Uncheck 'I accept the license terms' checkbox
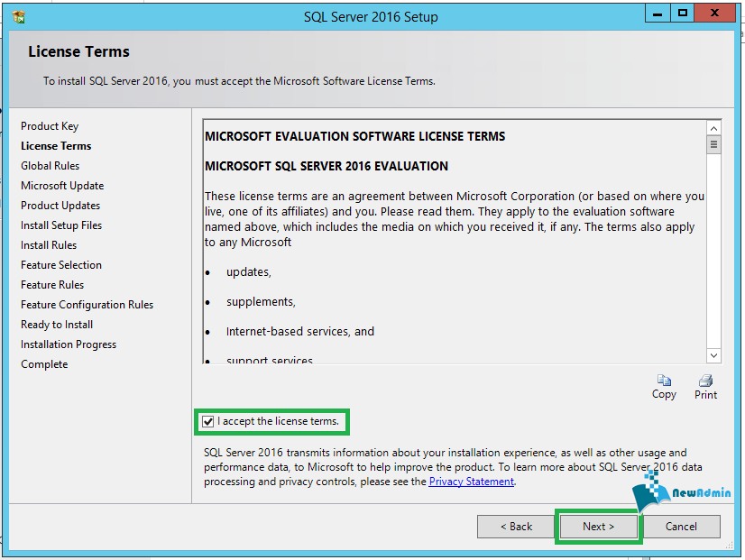The width and height of the screenshot is (745, 560). [x=208, y=421]
